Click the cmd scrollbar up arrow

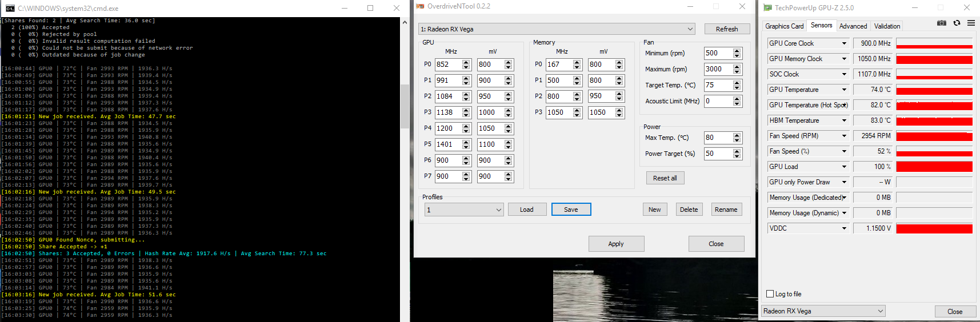tap(405, 22)
